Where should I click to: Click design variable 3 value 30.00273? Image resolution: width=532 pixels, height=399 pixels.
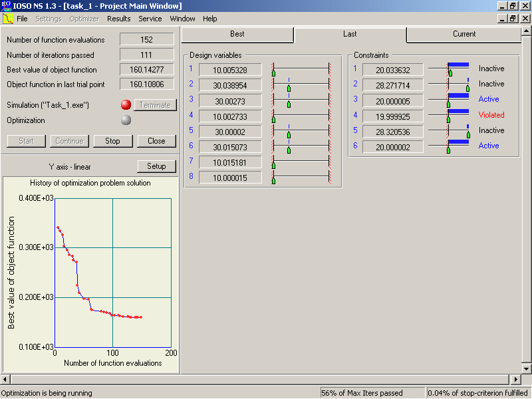[x=230, y=101]
